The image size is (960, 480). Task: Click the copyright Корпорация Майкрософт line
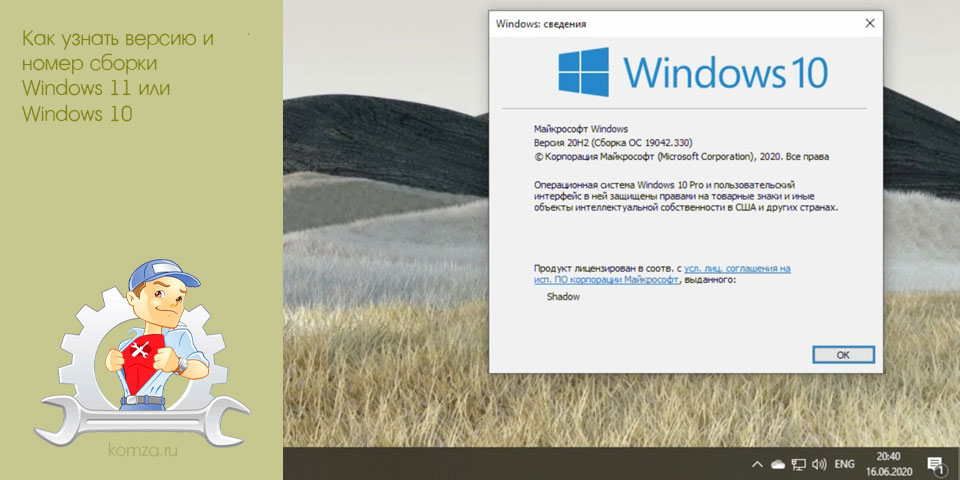click(681, 157)
